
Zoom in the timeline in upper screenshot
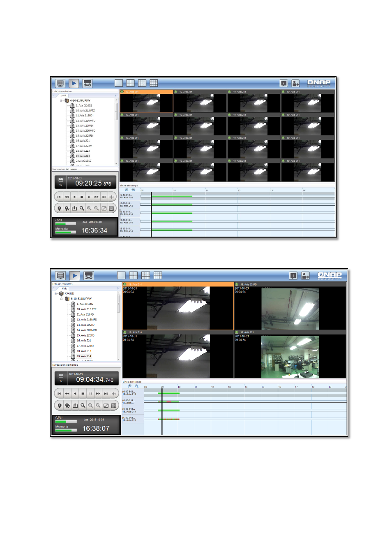point(127,190)
